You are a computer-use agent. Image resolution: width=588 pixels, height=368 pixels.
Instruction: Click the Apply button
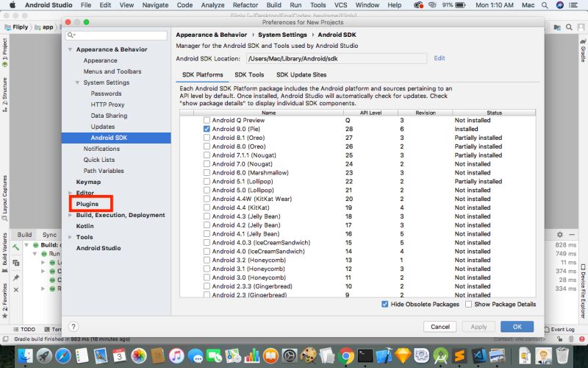(x=478, y=327)
